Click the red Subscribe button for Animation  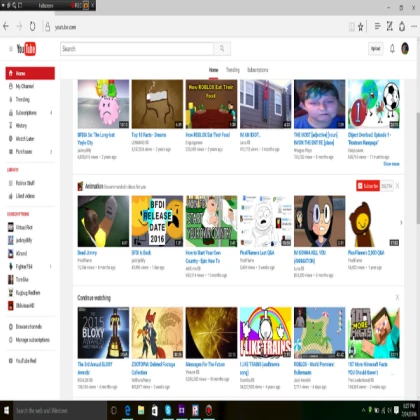click(368, 186)
